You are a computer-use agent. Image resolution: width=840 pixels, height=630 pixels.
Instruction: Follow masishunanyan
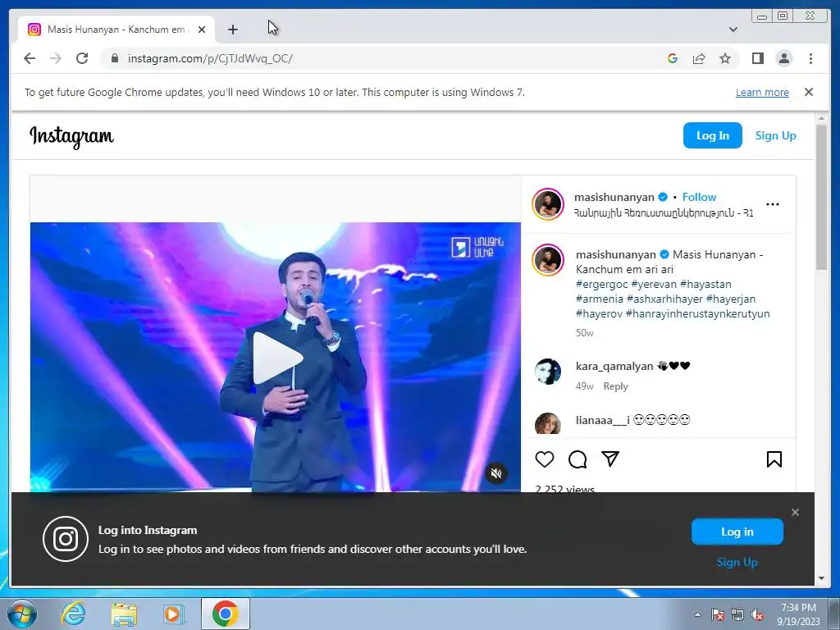coord(699,197)
